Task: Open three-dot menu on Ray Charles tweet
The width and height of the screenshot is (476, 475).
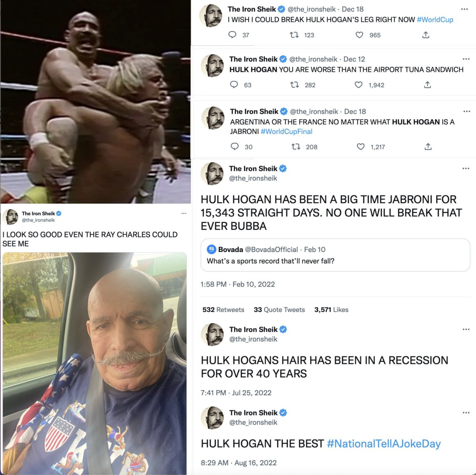Action: click(x=184, y=213)
